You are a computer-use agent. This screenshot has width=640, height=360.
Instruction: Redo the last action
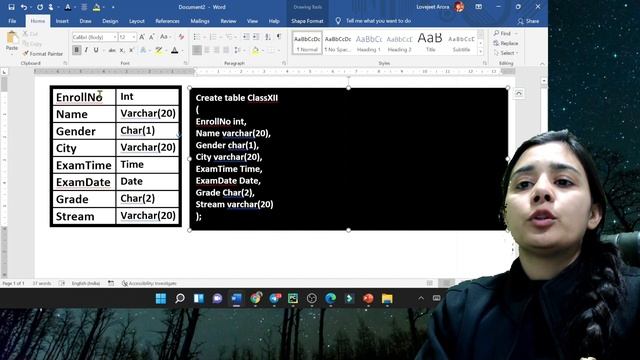tap(40, 7)
